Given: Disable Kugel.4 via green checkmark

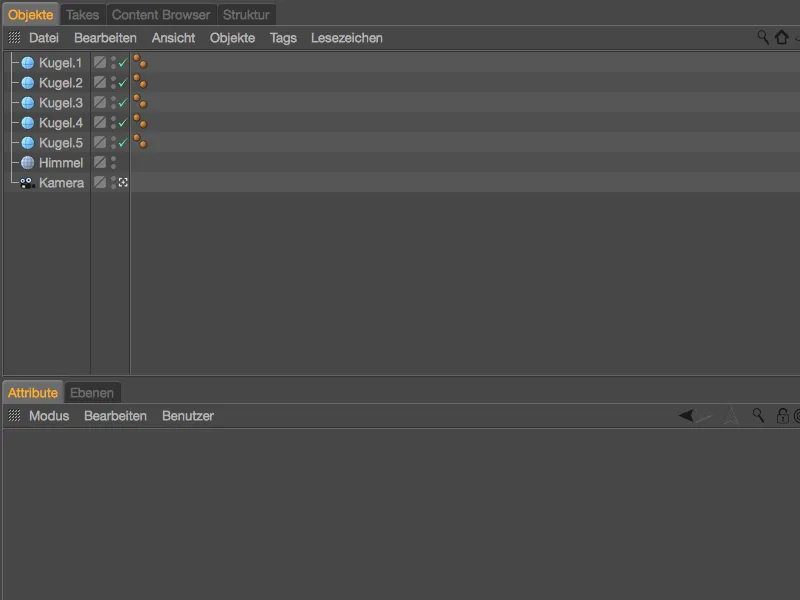Looking at the screenshot, I should coord(122,123).
